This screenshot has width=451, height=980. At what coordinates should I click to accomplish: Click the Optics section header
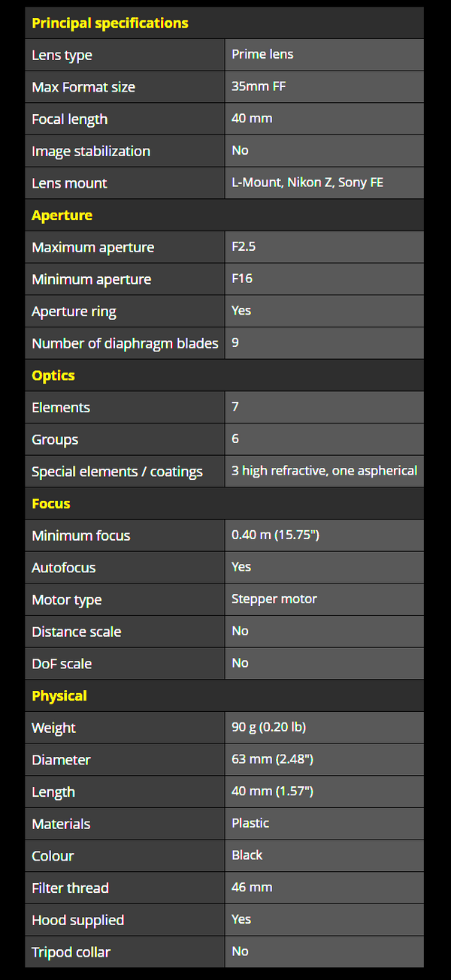tap(53, 375)
